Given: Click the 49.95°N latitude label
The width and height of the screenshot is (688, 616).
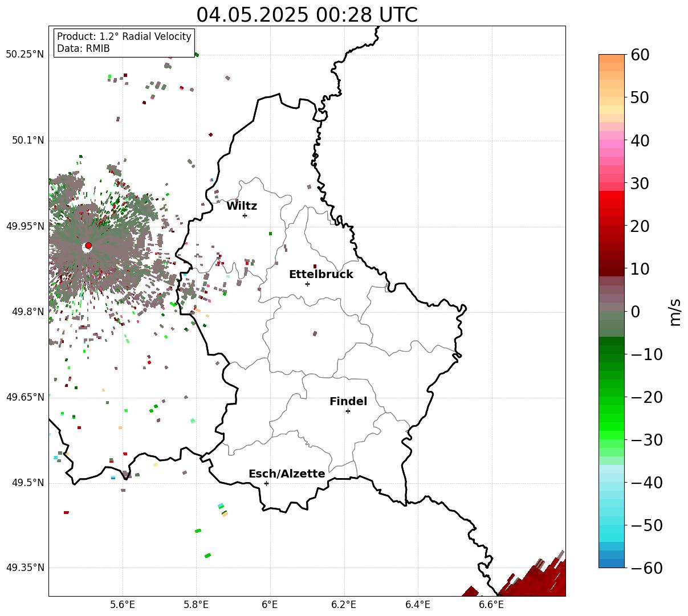Looking at the screenshot, I should [x=25, y=226].
